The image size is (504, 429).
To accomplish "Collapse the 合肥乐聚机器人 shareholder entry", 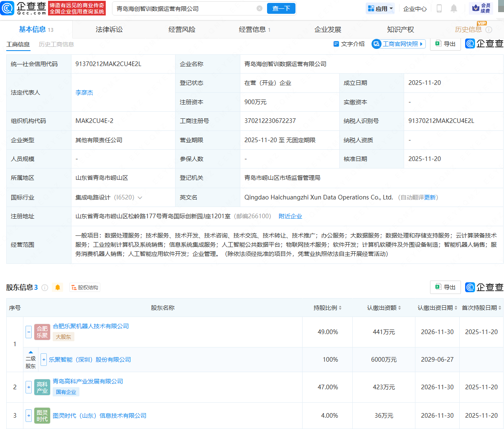I will pyautogui.click(x=28, y=332).
